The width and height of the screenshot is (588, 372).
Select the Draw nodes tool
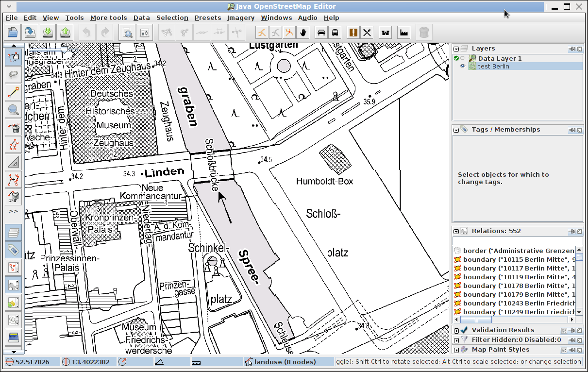point(14,92)
